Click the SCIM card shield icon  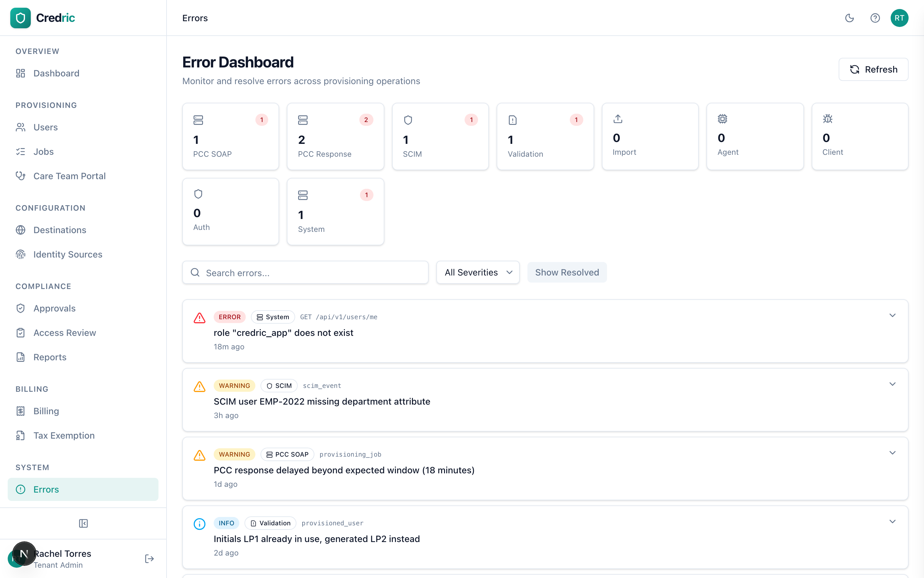point(408,120)
